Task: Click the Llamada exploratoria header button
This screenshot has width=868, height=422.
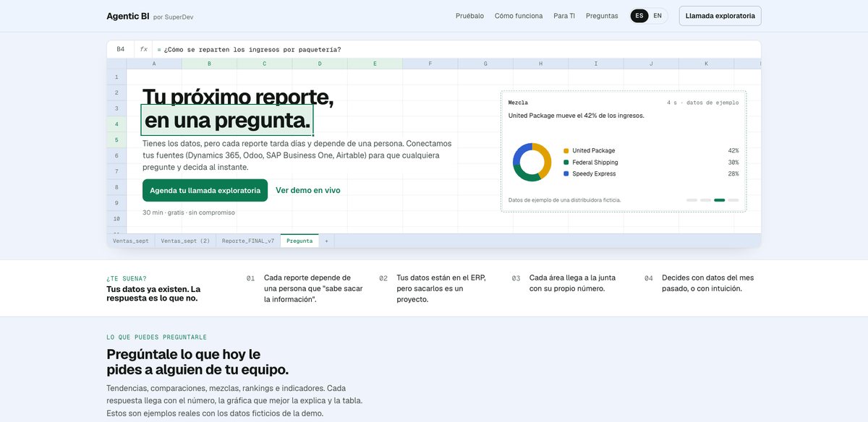Action: pos(720,16)
